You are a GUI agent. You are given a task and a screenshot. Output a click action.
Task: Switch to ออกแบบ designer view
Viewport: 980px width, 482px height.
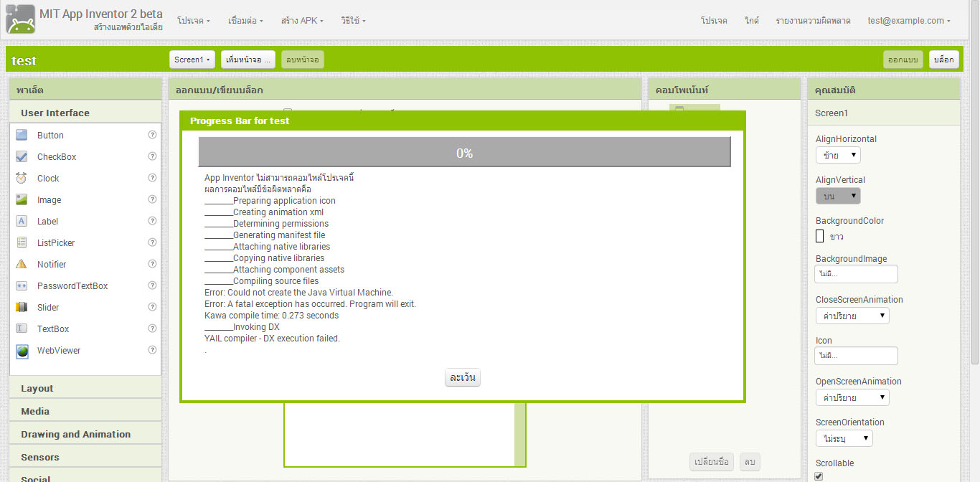tap(903, 60)
